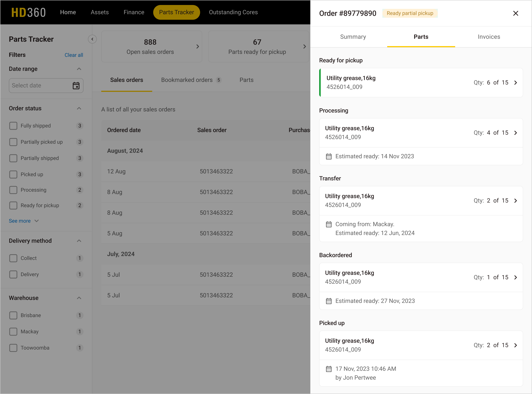Collapse the filters sidebar with the arrow icon
532x394 pixels.
tap(92, 39)
